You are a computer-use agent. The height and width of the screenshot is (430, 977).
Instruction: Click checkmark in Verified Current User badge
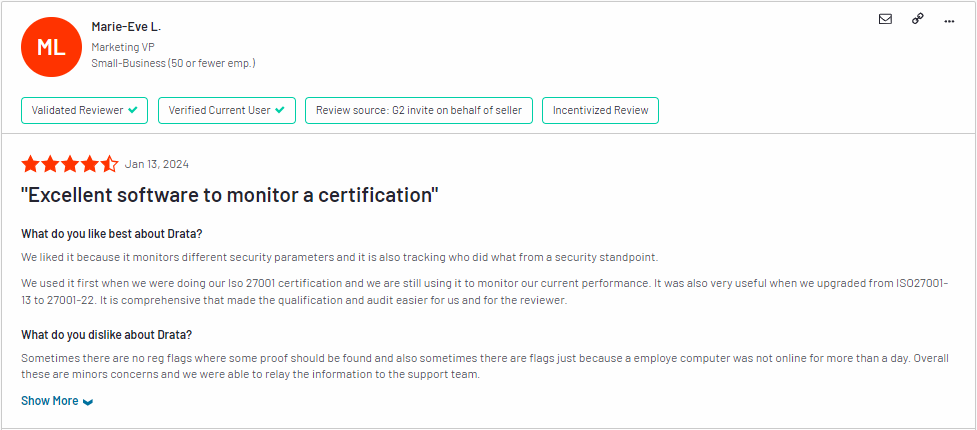coord(280,110)
